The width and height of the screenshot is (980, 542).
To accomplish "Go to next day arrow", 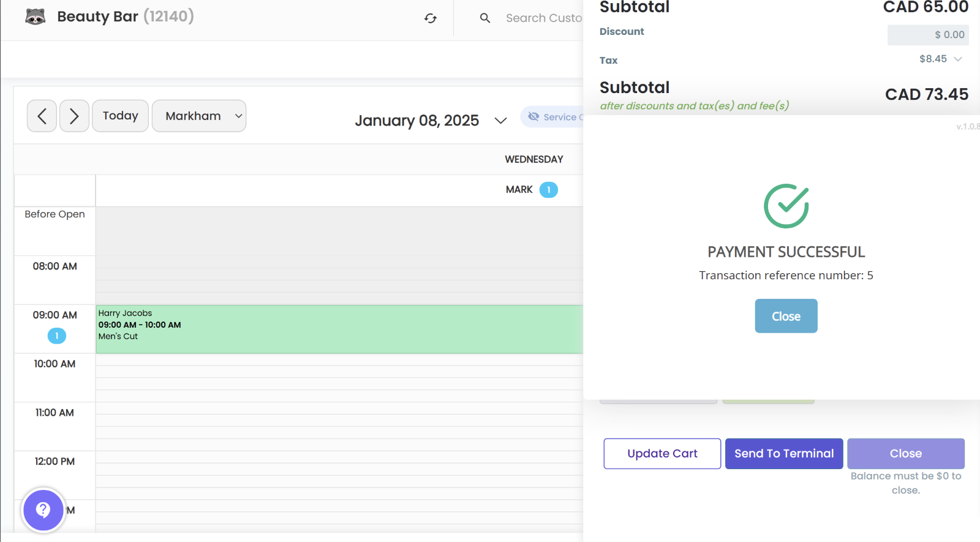I will [x=74, y=116].
